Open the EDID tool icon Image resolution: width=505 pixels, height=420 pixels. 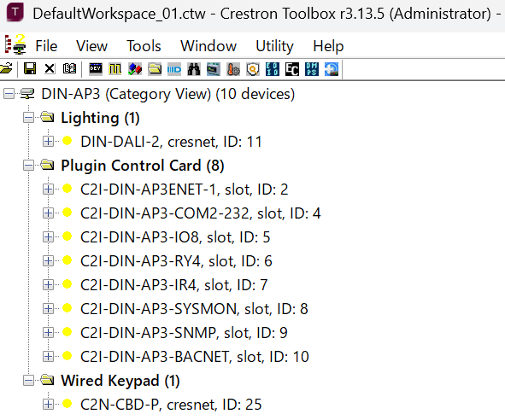(273, 69)
